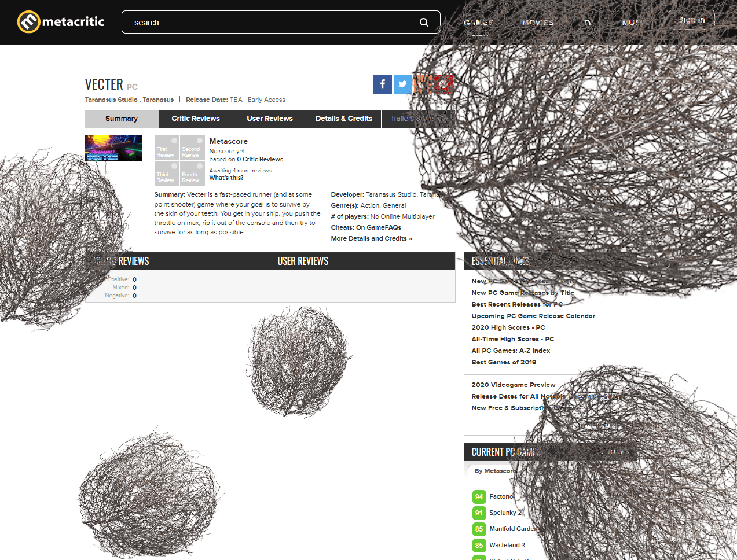Open the Vecter game cover thumbnail
Screen dimensions: 737x560
pyautogui.click(x=113, y=148)
